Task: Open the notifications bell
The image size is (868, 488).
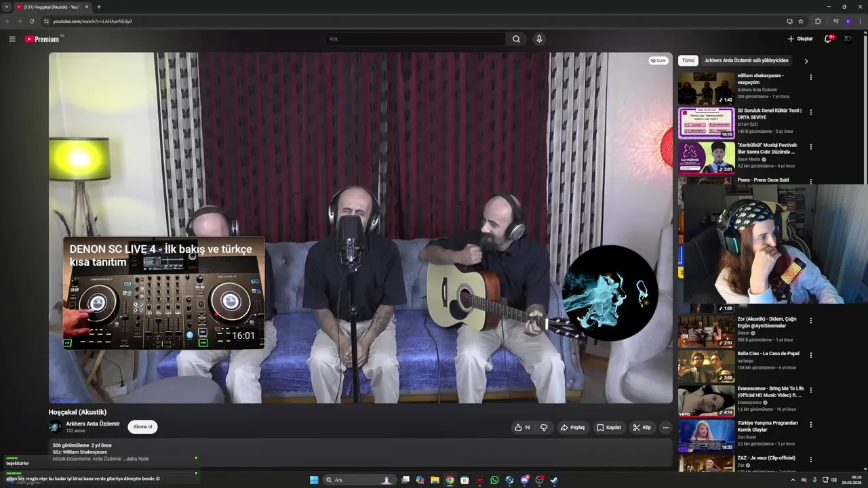Action: click(828, 39)
